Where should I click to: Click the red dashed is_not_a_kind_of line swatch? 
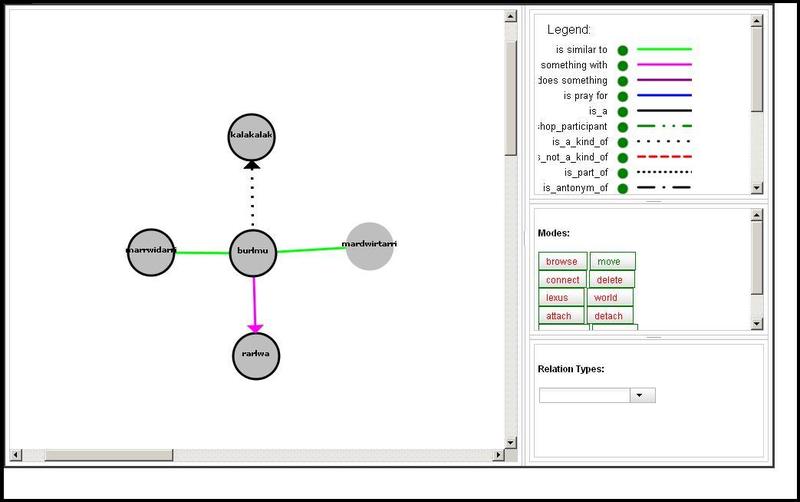point(664,157)
